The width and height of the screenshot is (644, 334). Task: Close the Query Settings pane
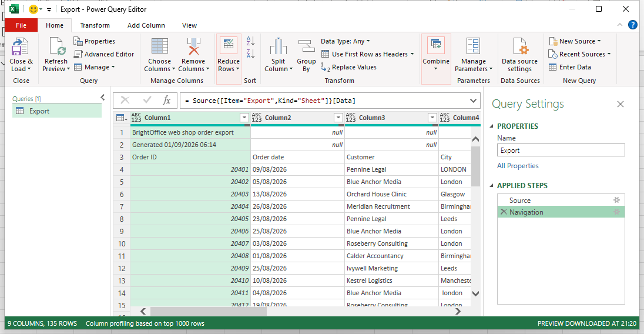coord(620,104)
